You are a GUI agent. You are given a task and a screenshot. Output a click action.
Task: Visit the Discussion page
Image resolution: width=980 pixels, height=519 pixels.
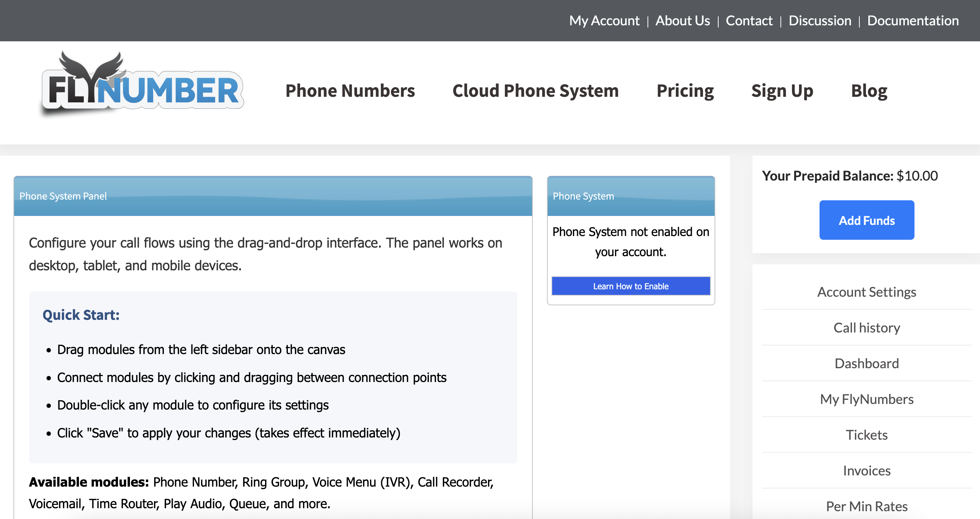click(x=820, y=20)
